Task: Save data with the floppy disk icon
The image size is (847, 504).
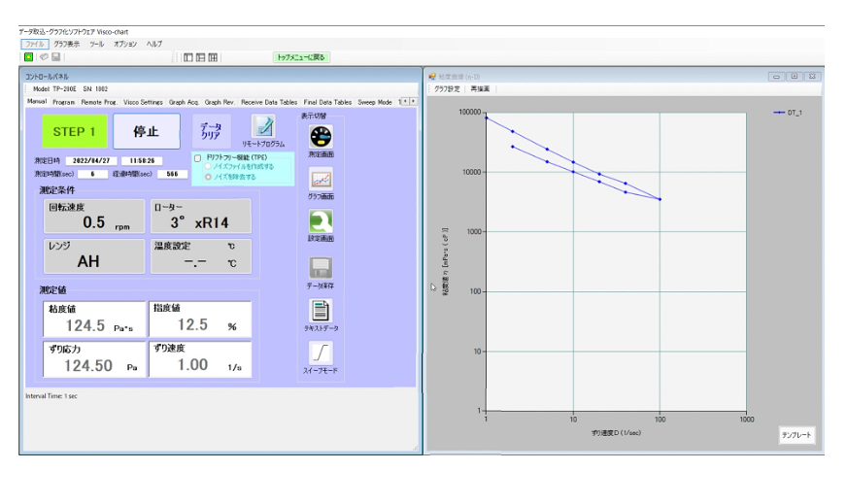Action: (x=321, y=268)
